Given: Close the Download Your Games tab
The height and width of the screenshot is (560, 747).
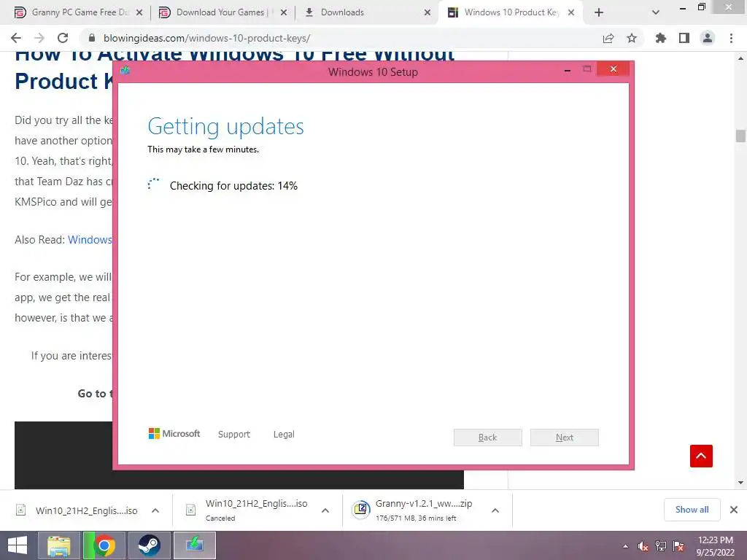Looking at the screenshot, I should (284, 12).
